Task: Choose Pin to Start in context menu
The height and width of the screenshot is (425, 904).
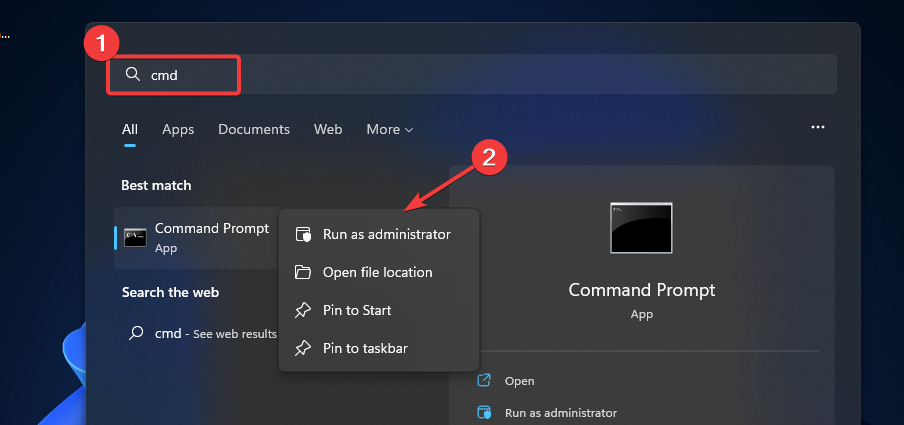Action: coord(379,310)
